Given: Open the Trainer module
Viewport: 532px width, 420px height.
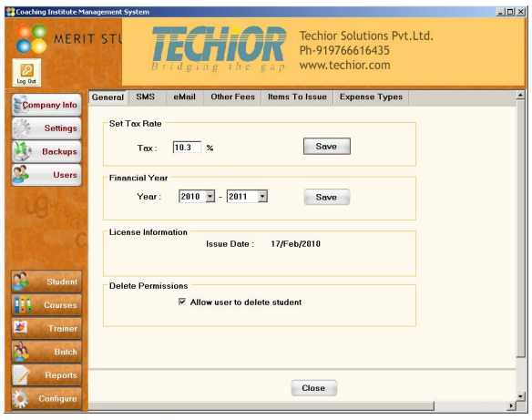Looking at the screenshot, I should (46, 328).
